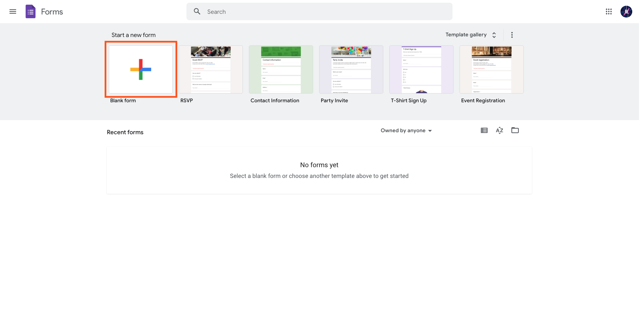Open the Party Invite template thumbnail
The height and width of the screenshot is (331, 644).
(351, 70)
